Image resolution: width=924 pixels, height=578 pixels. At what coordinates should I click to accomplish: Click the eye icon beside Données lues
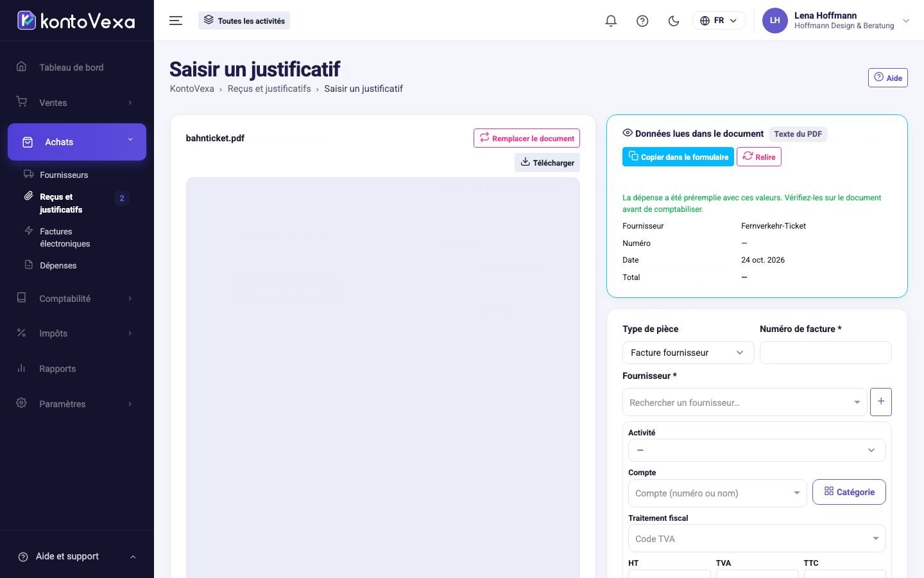pos(628,133)
